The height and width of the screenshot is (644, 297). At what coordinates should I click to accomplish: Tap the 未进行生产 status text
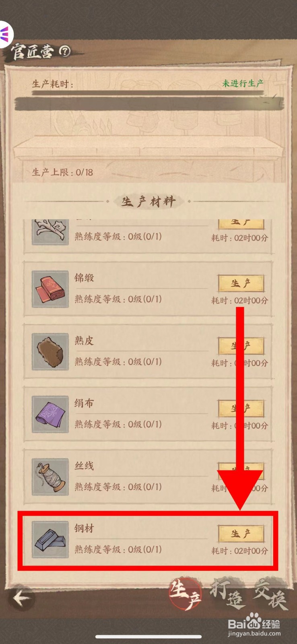click(243, 83)
